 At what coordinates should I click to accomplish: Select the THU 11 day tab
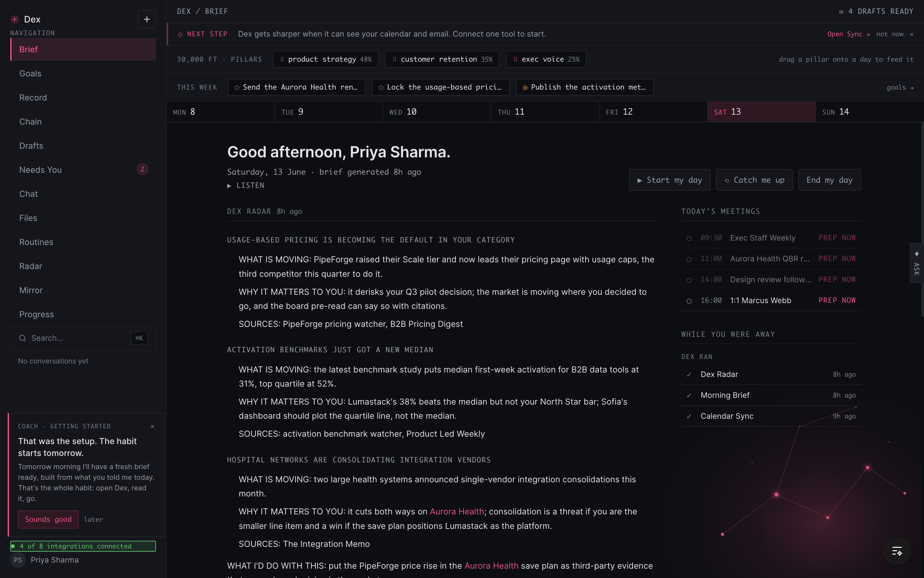pyautogui.click(x=545, y=112)
